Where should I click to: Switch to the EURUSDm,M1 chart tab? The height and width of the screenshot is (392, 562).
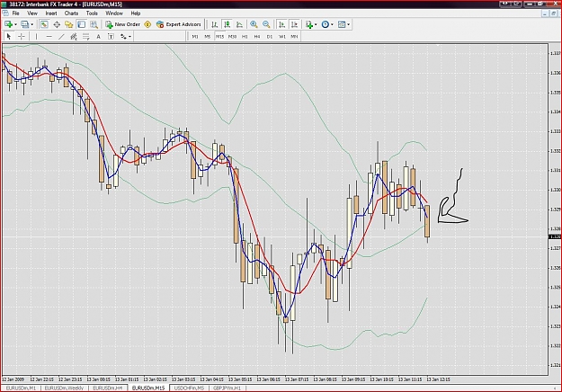[22, 388]
